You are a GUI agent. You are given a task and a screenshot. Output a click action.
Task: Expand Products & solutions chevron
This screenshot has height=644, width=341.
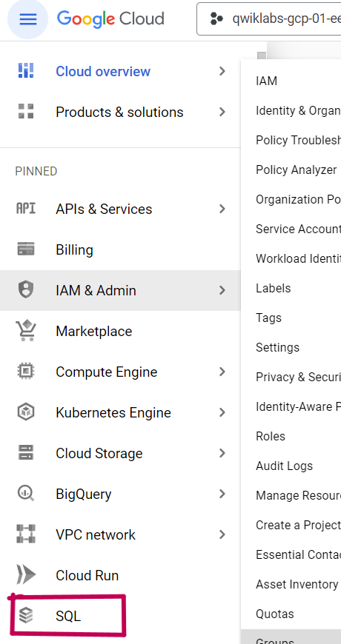(x=222, y=112)
